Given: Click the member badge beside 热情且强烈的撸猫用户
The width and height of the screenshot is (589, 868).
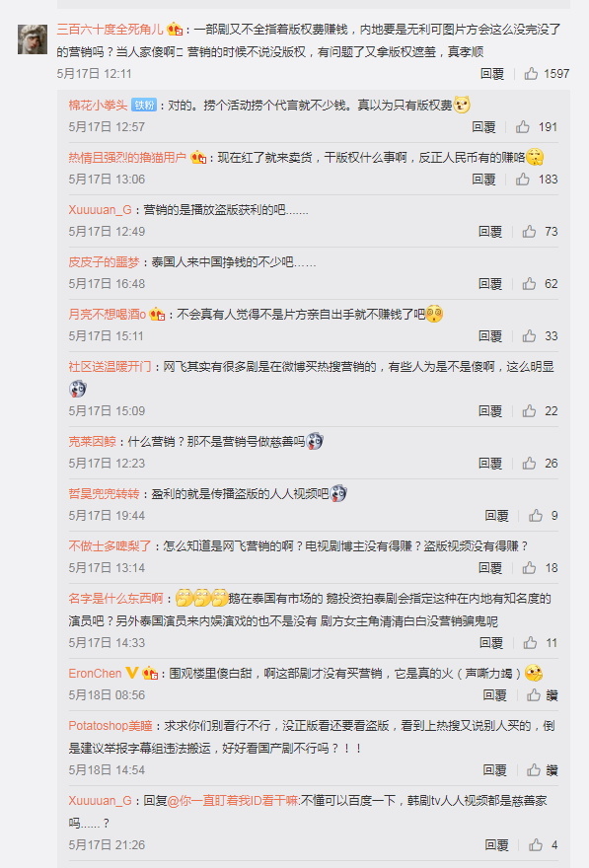Looking at the screenshot, I should pyautogui.click(x=198, y=158).
